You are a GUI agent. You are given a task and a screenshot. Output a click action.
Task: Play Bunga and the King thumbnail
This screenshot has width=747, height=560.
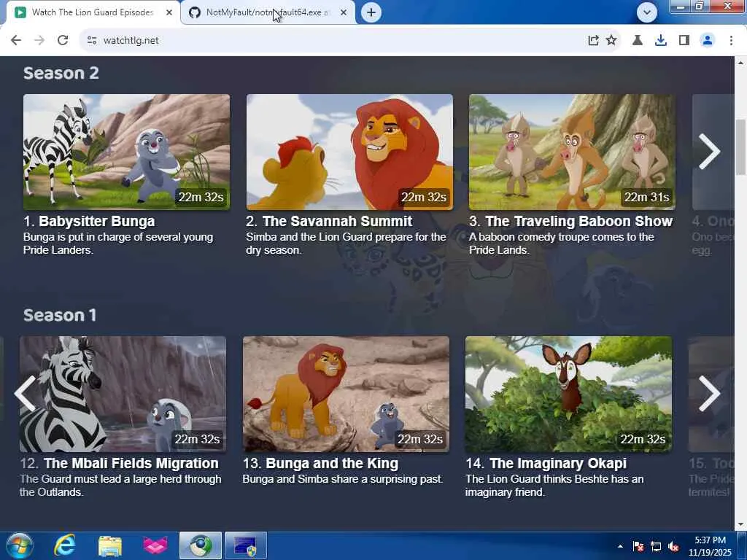tap(346, 394)
